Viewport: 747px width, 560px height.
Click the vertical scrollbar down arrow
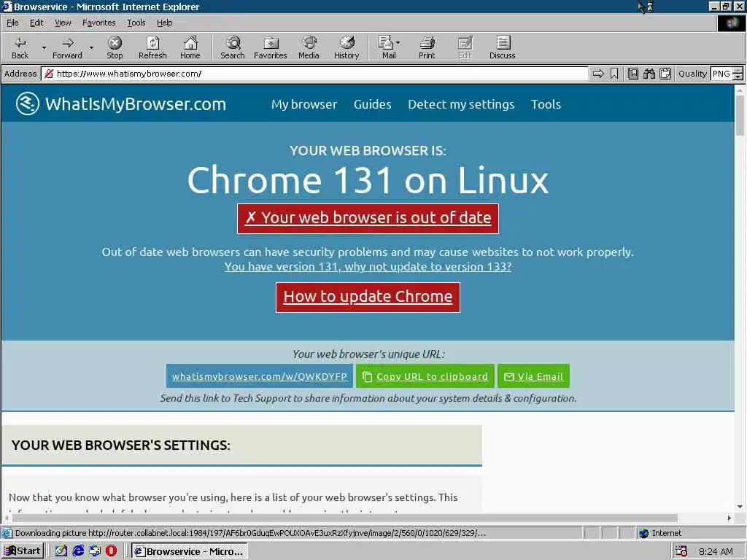tap(740, 506)
